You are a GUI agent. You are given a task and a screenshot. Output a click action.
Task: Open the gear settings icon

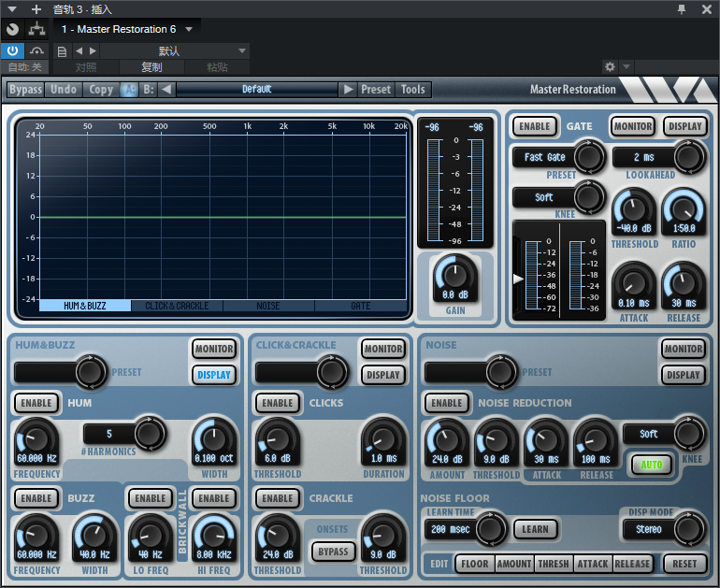pyautogui.click(x=610, y=67)
